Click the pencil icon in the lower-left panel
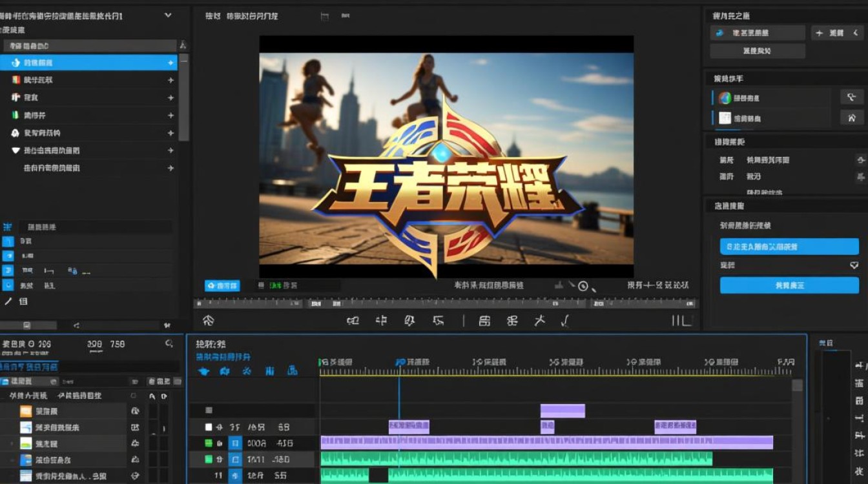Image resolution: width=868 pixels, height=484 pixels. coord(8,301)
